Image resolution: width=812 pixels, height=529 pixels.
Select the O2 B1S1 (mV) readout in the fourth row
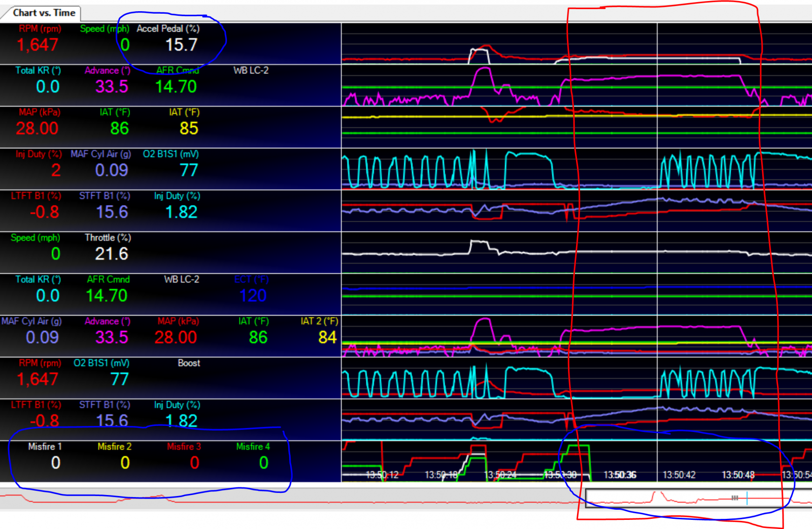pos(171,163)
